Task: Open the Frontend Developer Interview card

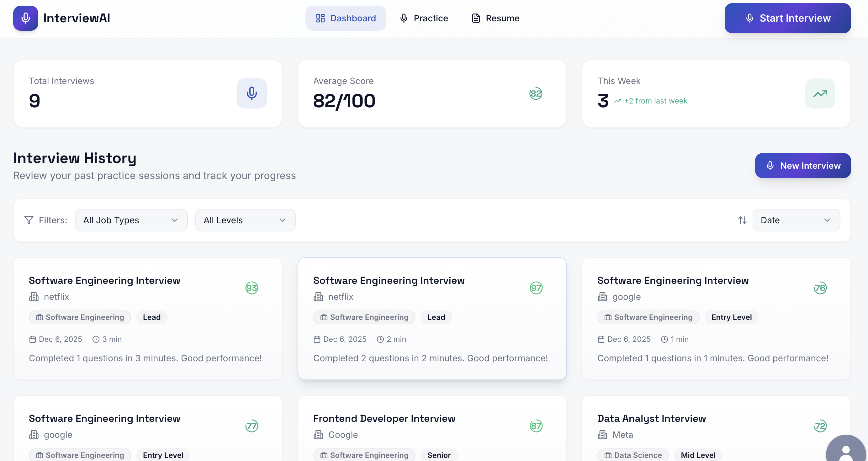Action: pyautogui.click(x=384, y=418)
